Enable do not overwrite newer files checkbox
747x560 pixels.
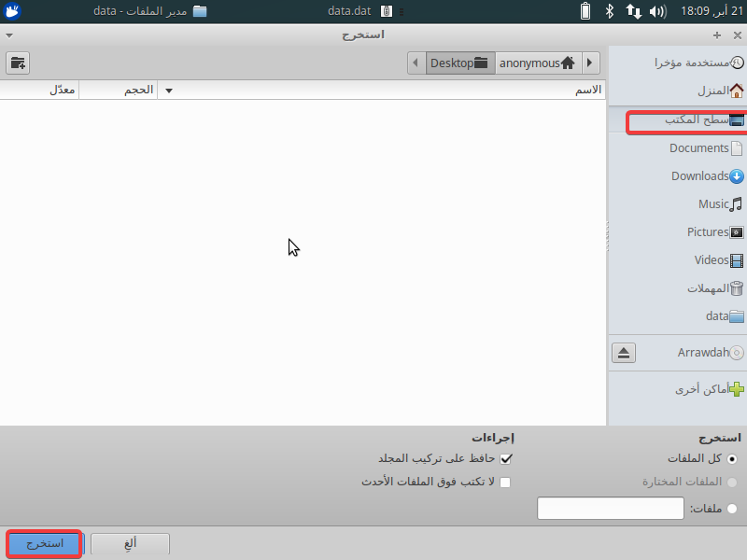(x=506, y=483)
